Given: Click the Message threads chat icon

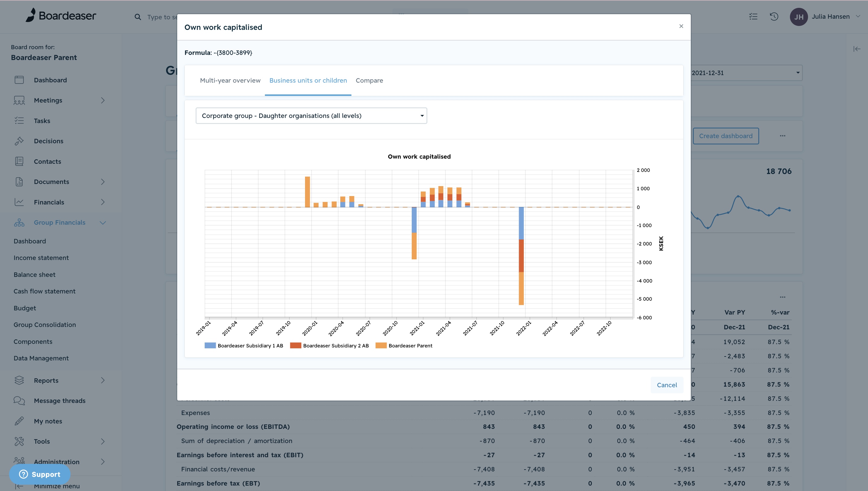Looking at the screenshot, I should 19,401.
